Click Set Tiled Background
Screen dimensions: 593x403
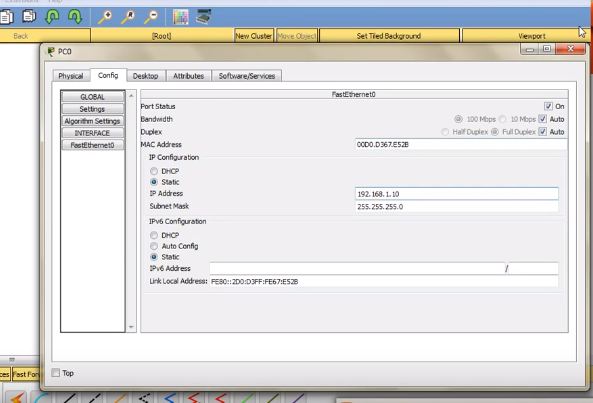[389, 36]
